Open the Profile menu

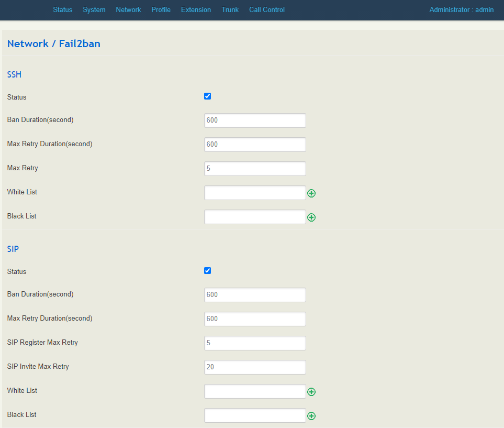point(161,10)
